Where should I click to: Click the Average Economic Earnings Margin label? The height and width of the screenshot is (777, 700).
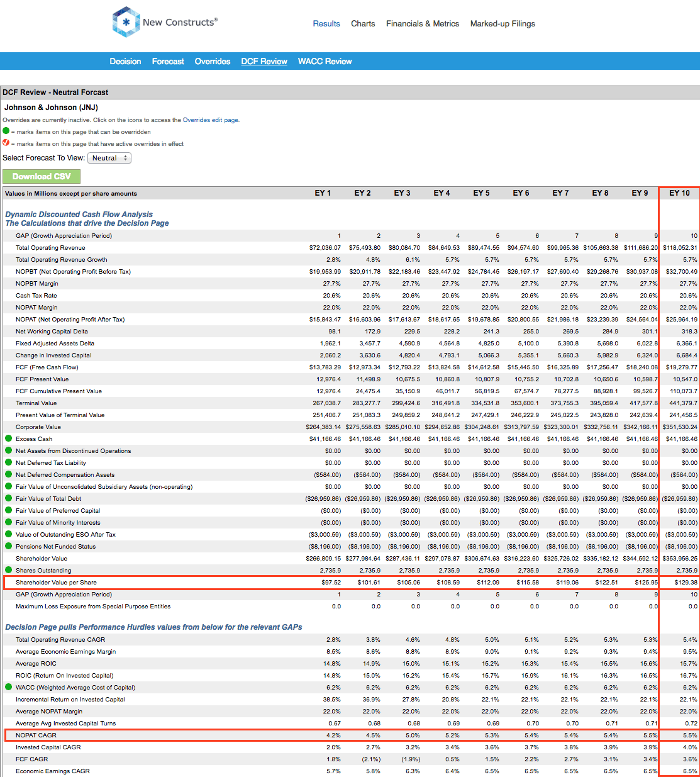66,652
